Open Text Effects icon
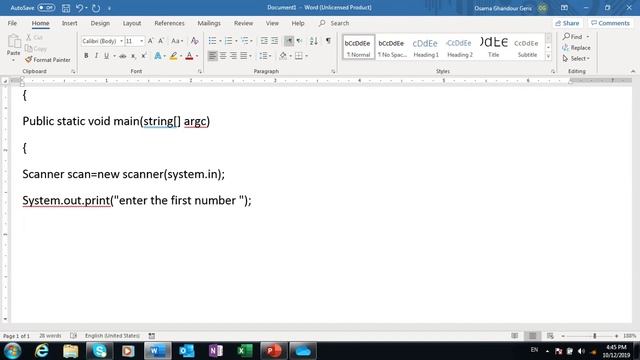Image resolution: width=640 pixels, height=360 pixels. [158, 56]
